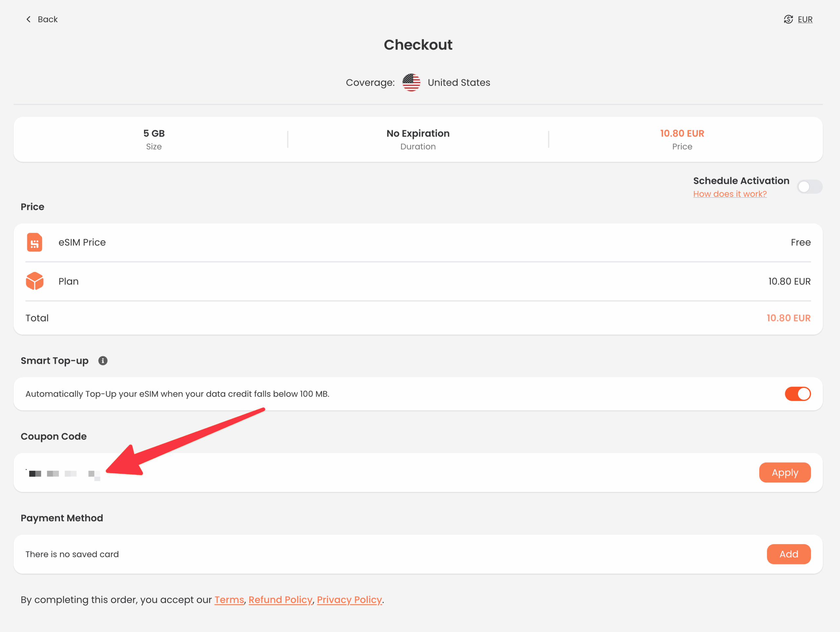Go Back to the previous page

click(x=48, y=19)
